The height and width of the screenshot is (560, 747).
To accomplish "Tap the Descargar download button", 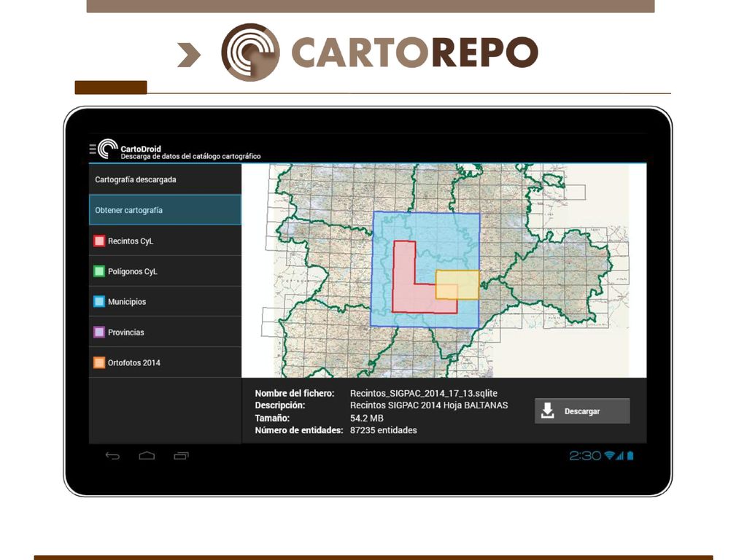I will click(x=582, y=411).
